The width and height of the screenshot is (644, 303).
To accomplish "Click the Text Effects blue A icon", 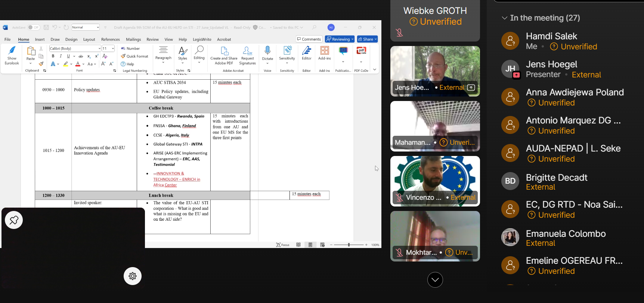I will coord(53,64).
